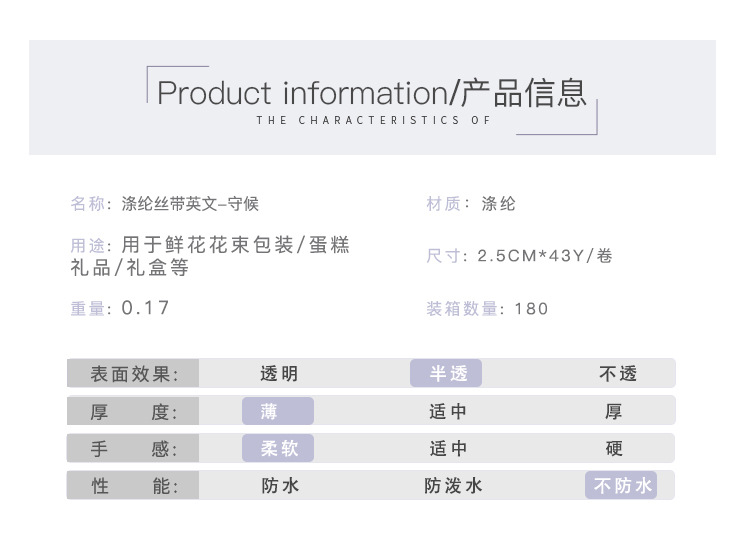Click the weight value 0.17
This screenshot has height=533, width=750.
146,308
